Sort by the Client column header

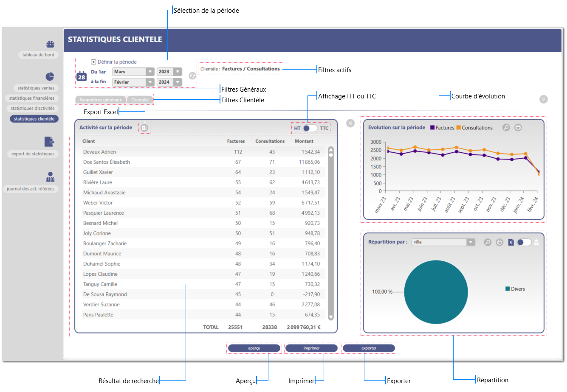click(89, 141)
